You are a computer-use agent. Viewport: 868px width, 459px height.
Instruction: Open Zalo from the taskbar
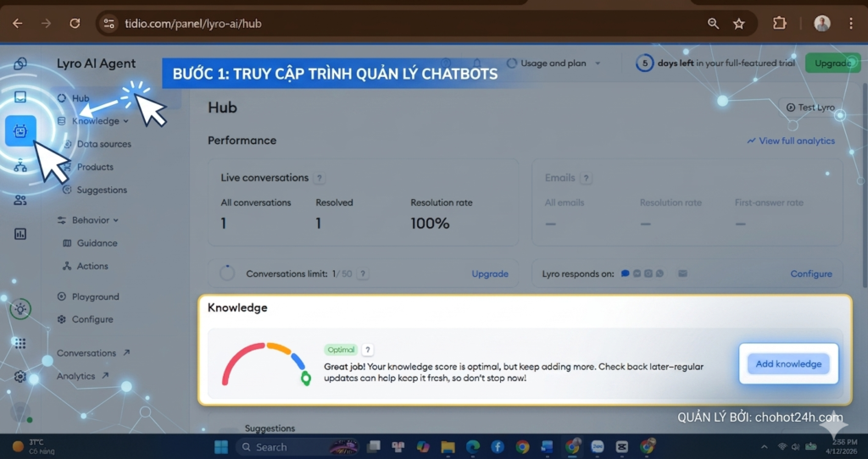click(x=597, y=447)
